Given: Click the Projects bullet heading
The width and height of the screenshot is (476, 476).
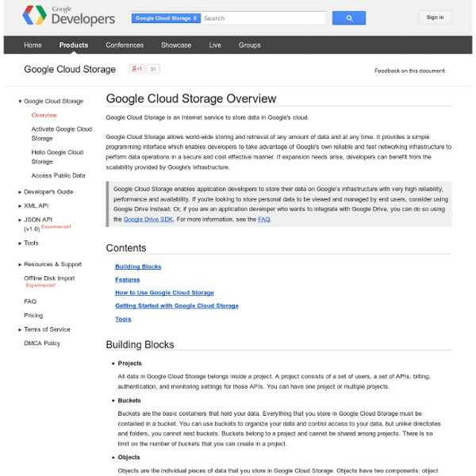Looking at the screenshot, I should coord(129,363).
